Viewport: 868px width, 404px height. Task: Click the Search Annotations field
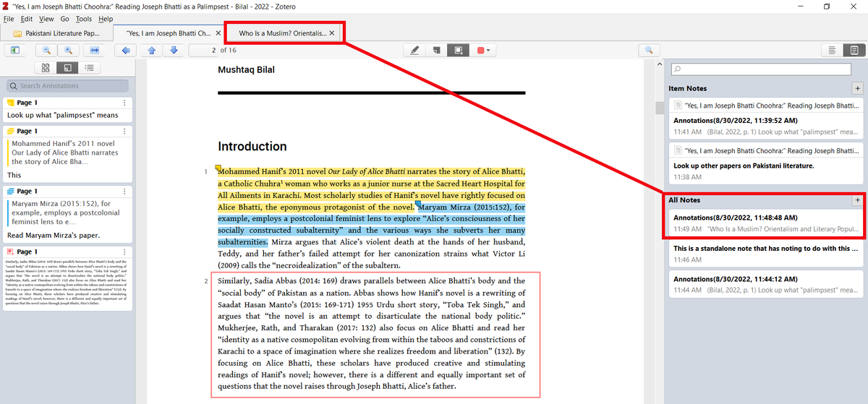67,85
